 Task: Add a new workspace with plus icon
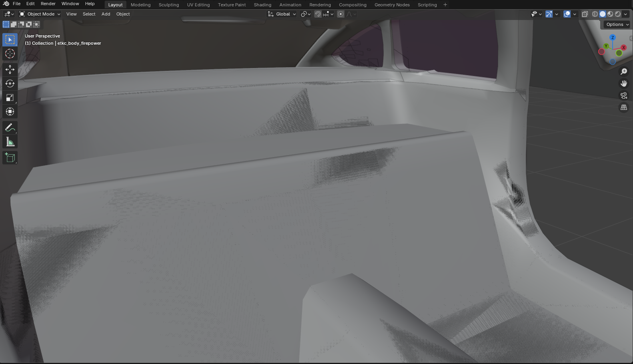(x=445, y=5)
